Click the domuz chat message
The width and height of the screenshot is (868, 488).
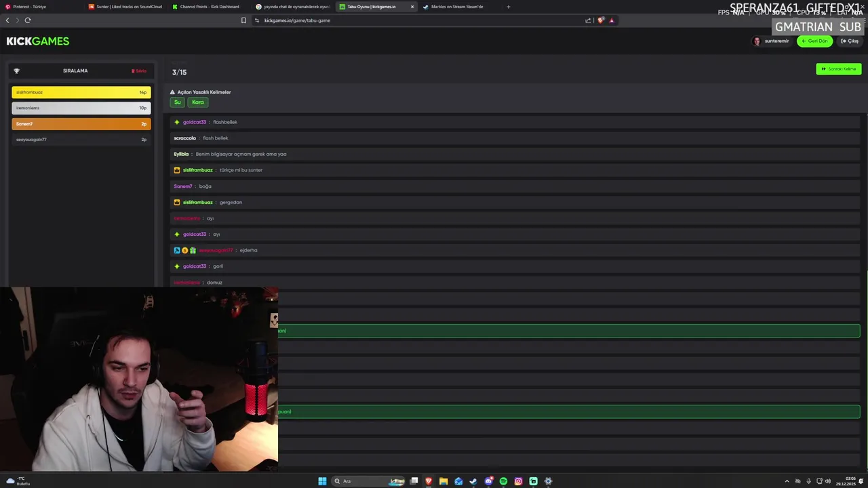pos(515,282)
